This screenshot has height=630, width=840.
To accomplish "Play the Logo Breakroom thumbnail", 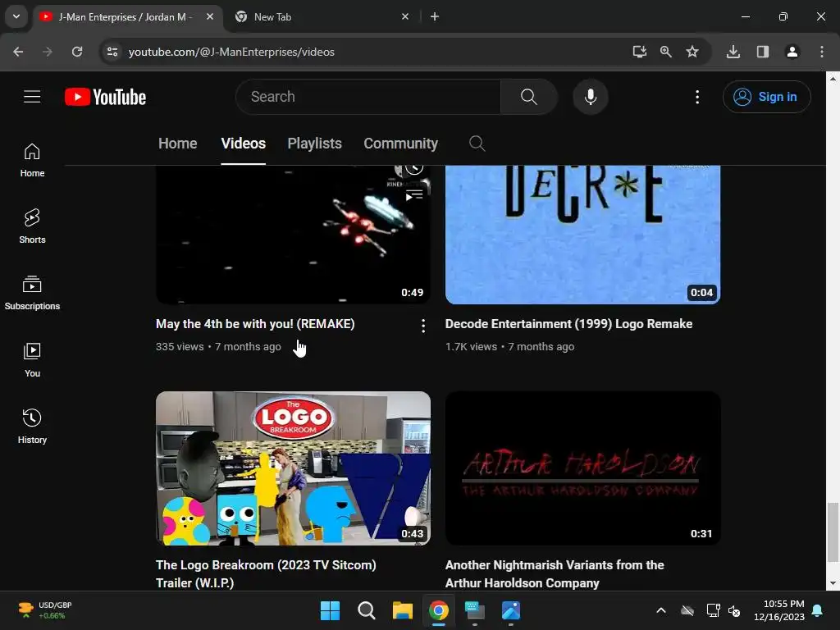I will click(x=293, y=468).
